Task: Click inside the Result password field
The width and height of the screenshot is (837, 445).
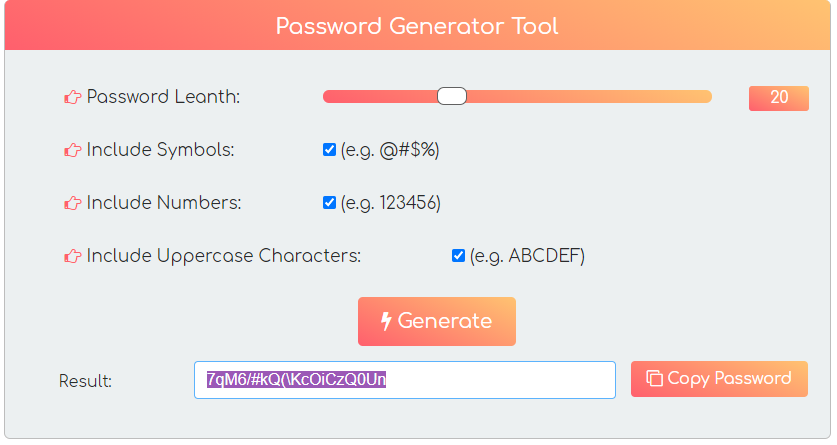Action: [x=405, y=380]
